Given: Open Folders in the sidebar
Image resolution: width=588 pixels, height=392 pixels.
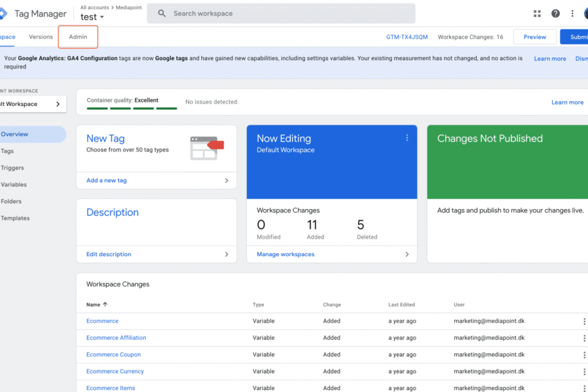Looking at the screenshot, I should click(x=11, y=201).
